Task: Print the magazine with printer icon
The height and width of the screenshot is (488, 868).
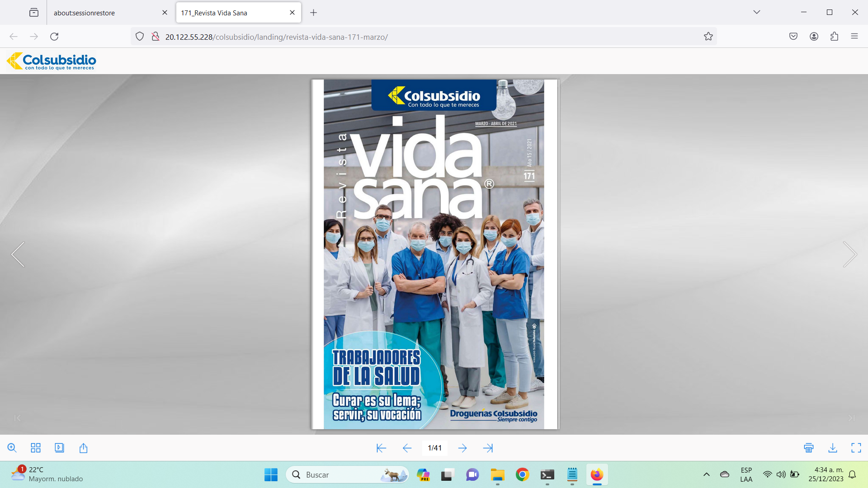Action: pos(809,448)
